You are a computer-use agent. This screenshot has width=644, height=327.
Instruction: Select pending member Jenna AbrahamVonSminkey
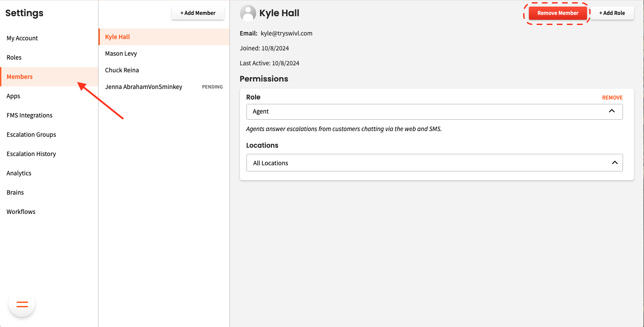click(144, 87)
